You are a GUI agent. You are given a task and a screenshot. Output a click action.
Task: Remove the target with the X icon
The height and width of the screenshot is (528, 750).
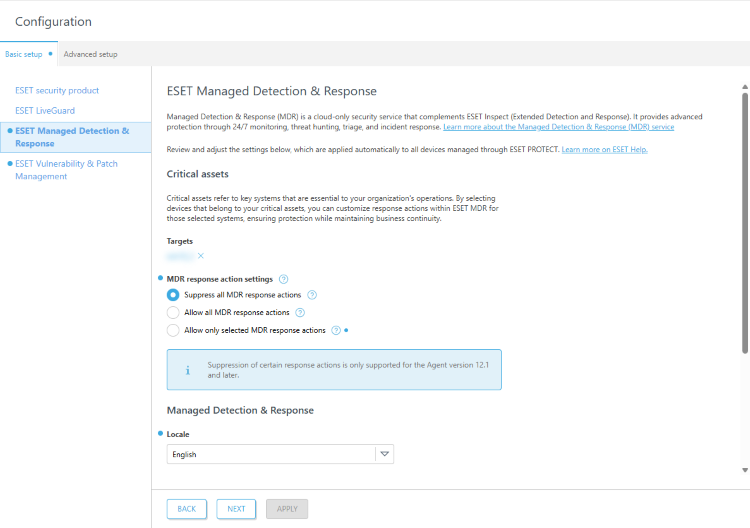tap(200, 256)
